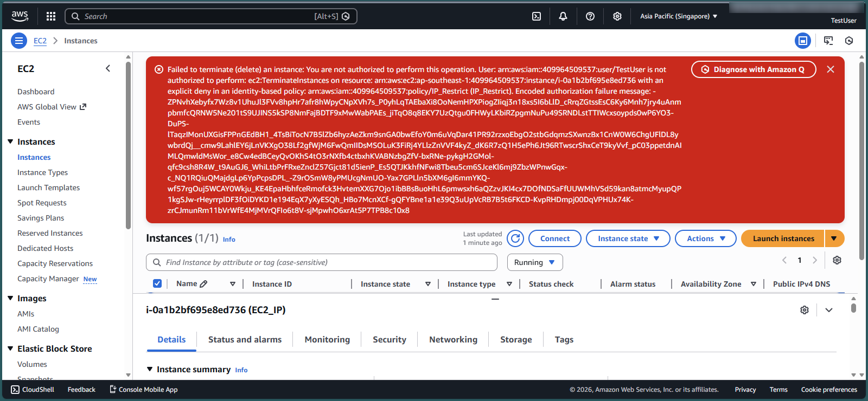Collapse the Instances sidebar section
This screenshot has width=868, height=401.
[x=10, y=141]
